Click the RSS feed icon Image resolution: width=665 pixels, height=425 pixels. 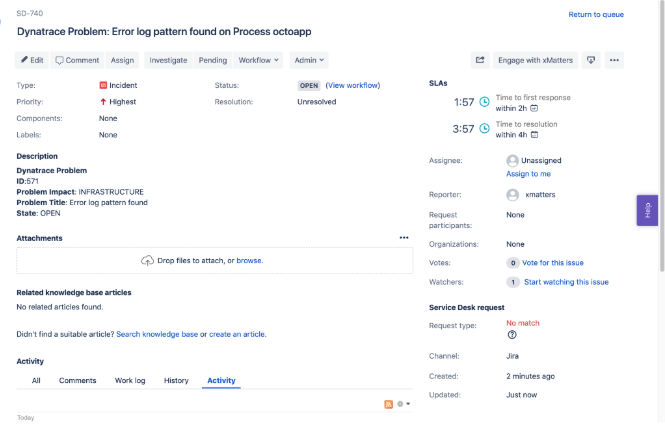(388, 404)
